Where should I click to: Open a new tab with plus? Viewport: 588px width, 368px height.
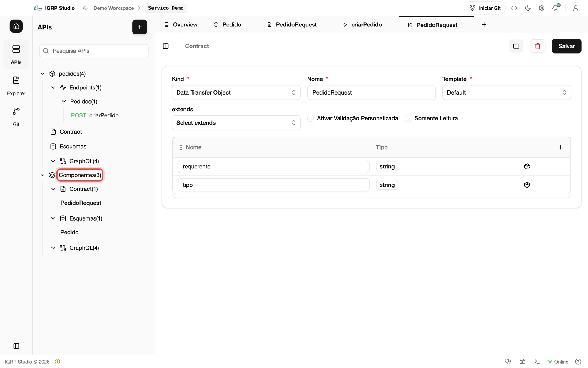tap(484, 25)
